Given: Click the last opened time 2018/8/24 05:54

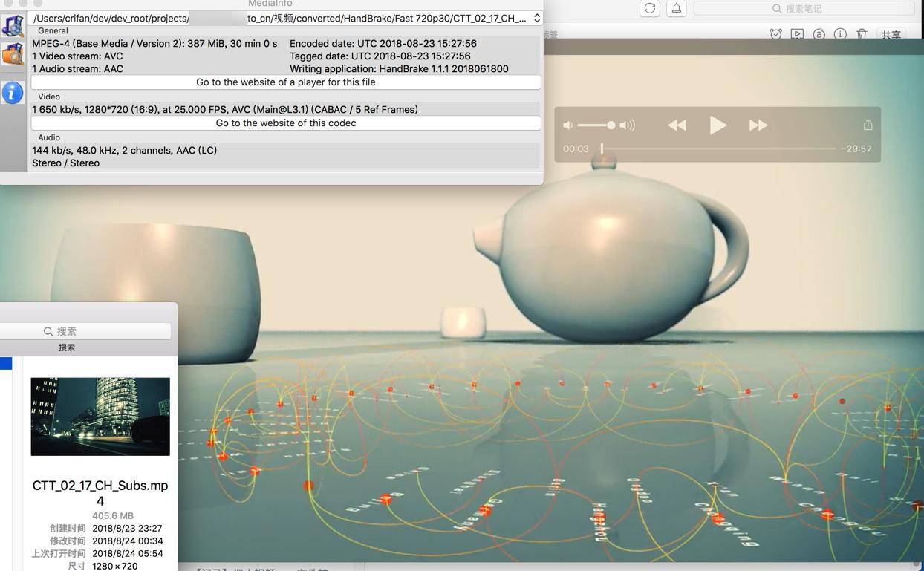Looking at the screenshot, I should pyautogui.click(x=128, y=554).
